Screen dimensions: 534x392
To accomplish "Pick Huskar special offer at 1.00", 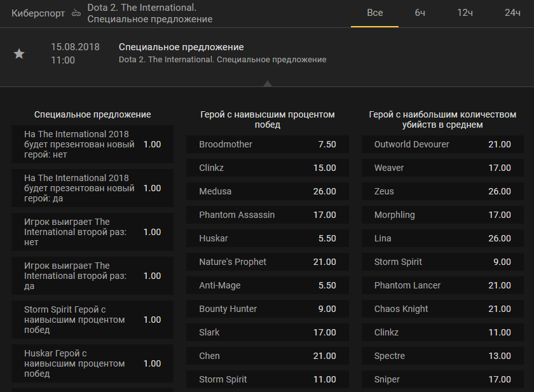I will [x=92, y=363].
